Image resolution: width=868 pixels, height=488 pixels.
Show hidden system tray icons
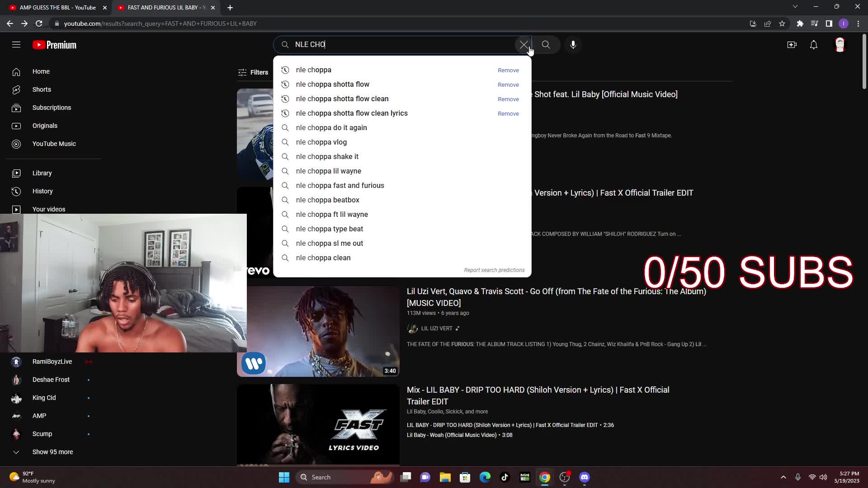[x=783, y=477]
